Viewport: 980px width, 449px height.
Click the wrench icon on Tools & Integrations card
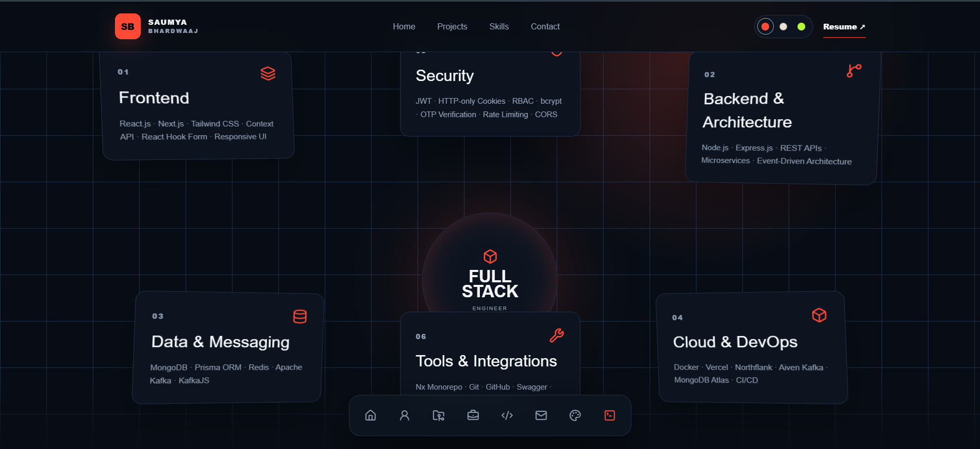(557, 335)
